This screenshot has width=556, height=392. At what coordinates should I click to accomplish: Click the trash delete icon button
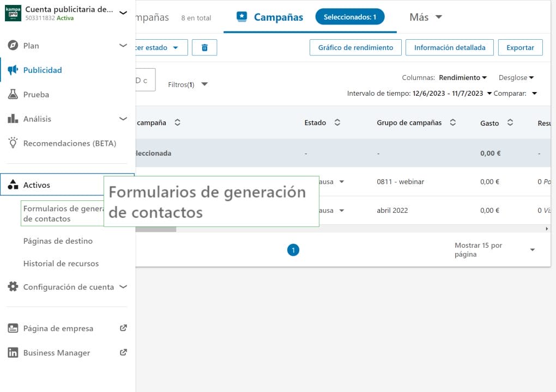204,47
